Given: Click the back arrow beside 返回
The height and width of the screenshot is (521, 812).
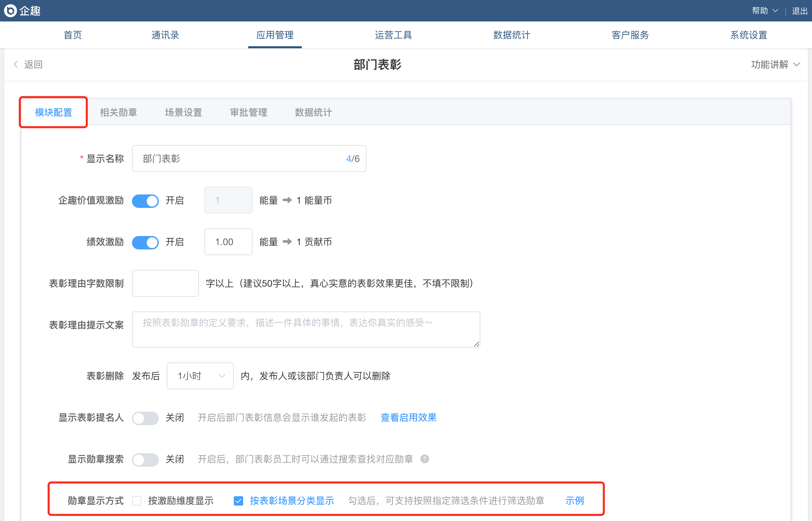Looking at the screenshot, I should [x=15, y=64].
